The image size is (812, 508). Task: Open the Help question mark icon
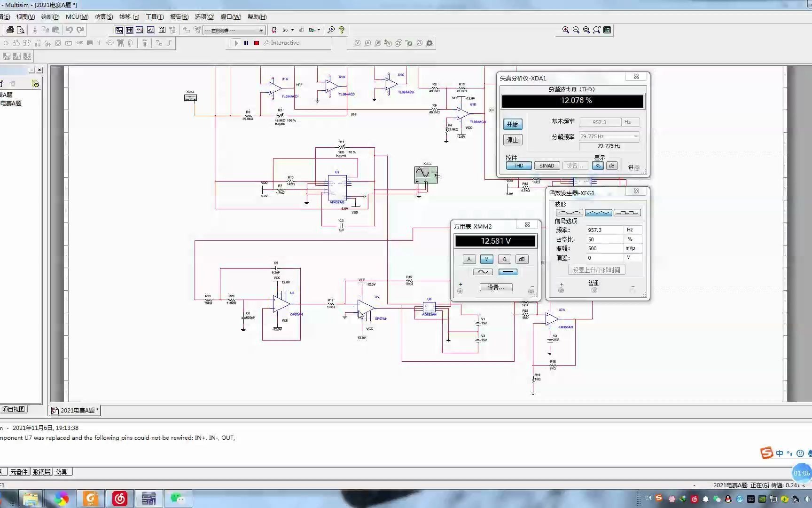pos(342,30)
